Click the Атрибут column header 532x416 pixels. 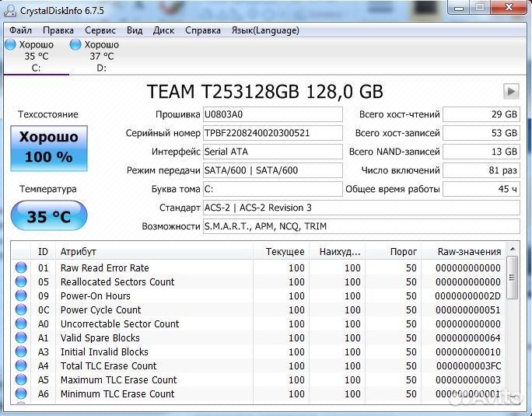154,251
